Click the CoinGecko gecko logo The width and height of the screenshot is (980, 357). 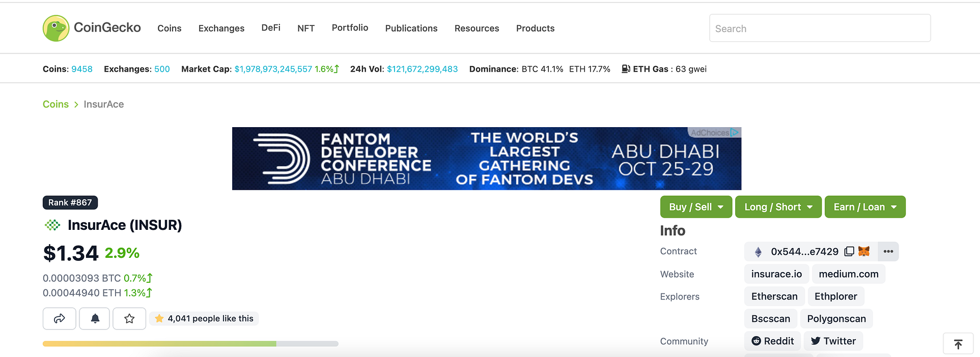point(56,28)
